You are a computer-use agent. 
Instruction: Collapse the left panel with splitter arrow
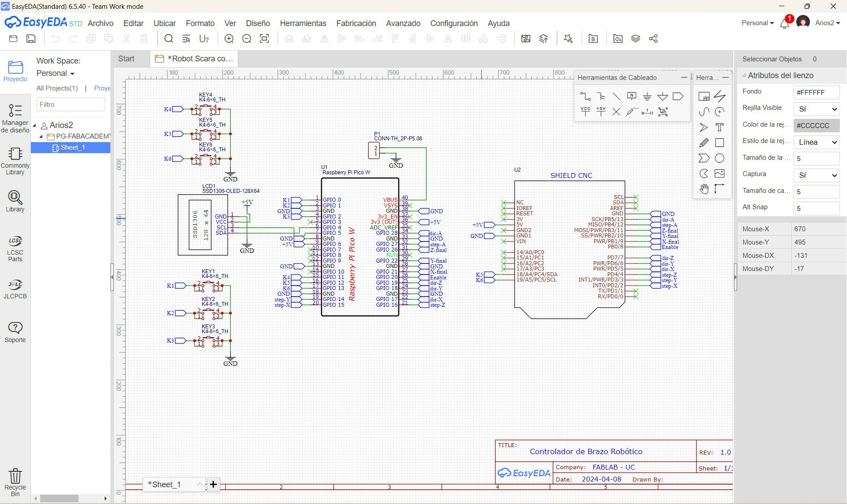112,277
